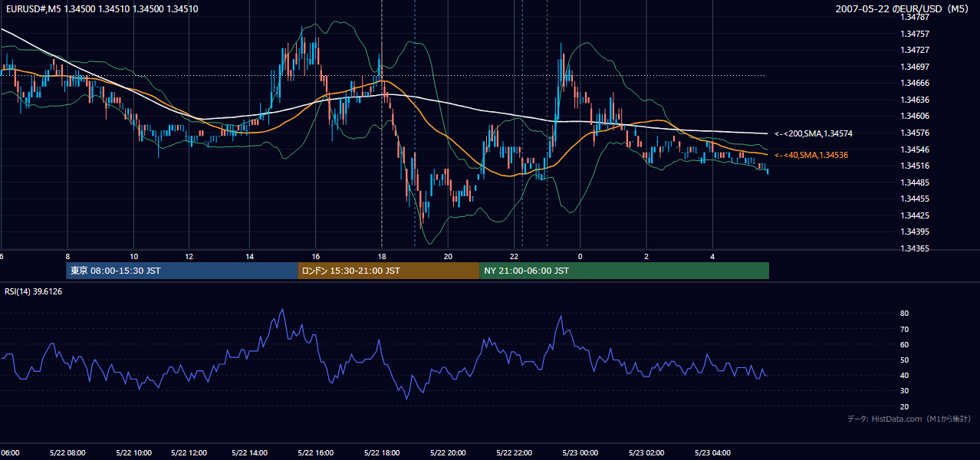This screenshot has height=460, width=980.
Task: Click the 5/23 00:00 time axis label
Action: (x=580, y=453)
